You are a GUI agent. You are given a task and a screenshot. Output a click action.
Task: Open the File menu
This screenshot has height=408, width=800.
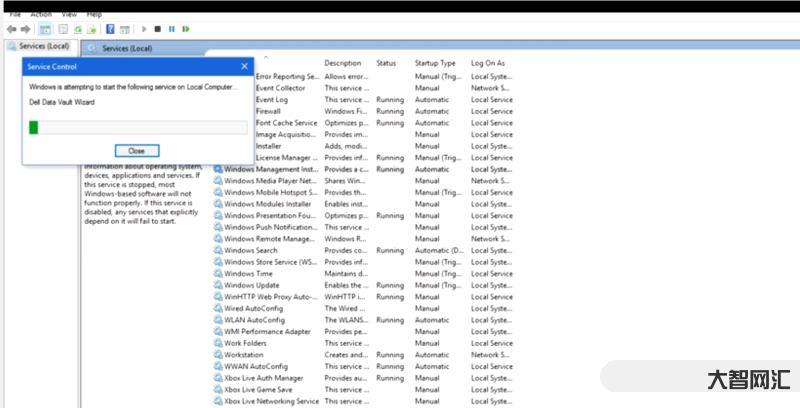14,15
